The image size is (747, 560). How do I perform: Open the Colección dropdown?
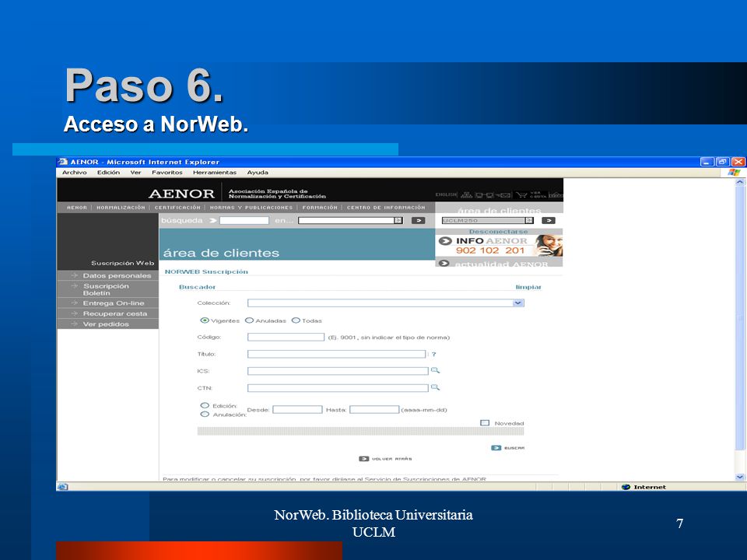click(518, 303)
